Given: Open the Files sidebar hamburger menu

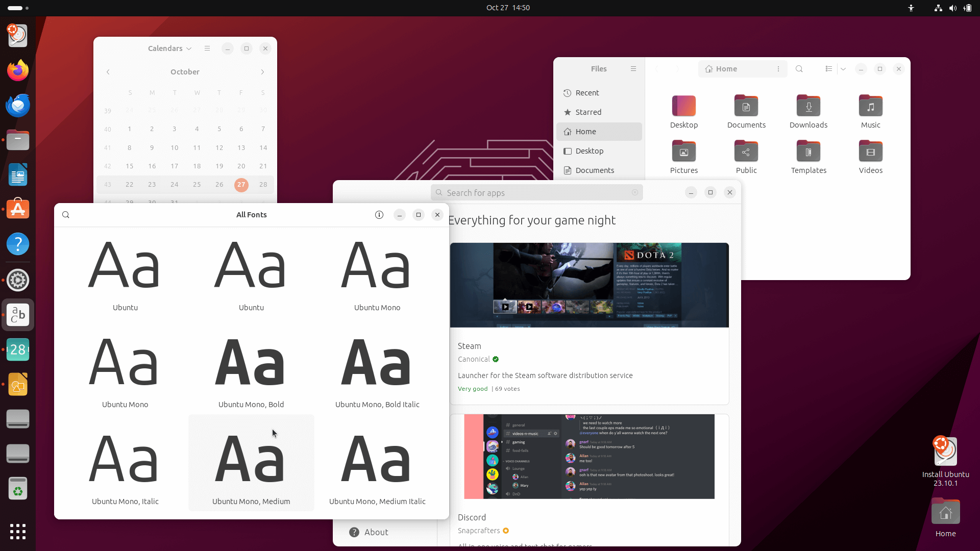Looking at the screenshot, I should tap(633, 68).
